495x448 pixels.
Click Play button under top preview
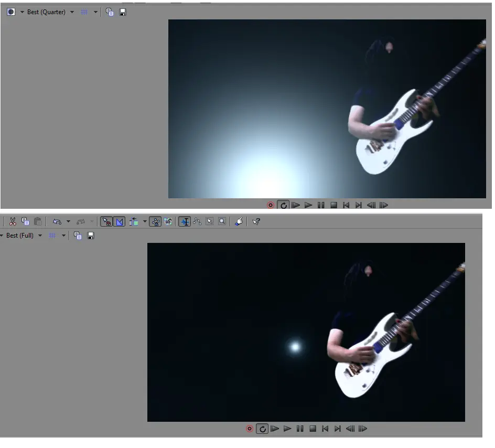308,205
